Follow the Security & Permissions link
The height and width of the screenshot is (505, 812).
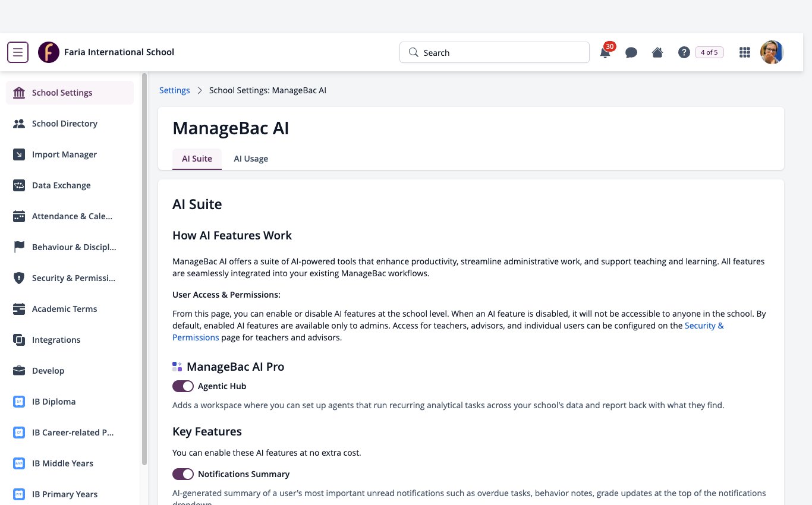pyautogui.click(x=448, y=332)
